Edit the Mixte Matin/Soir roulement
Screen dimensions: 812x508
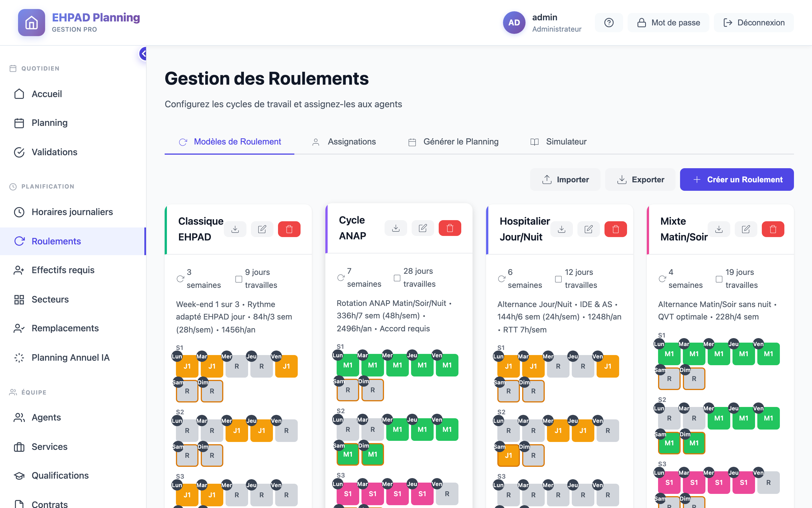point(746,229)
